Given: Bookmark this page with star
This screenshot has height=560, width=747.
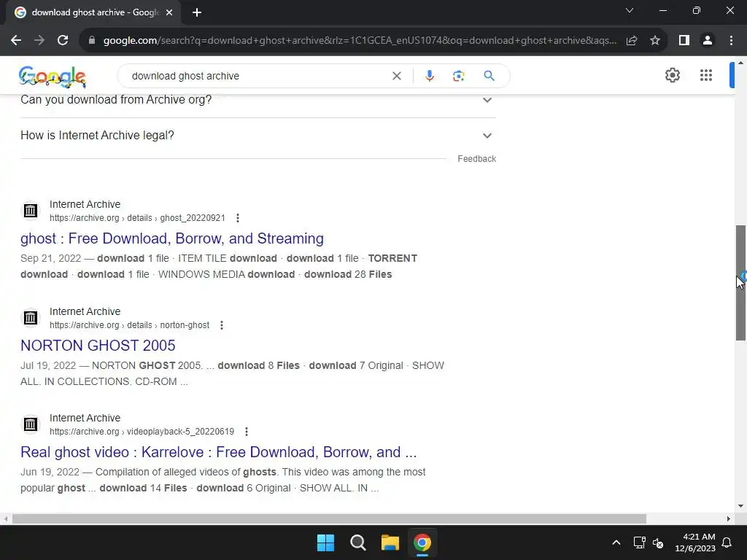Looking at the screenshot, I should tap(655, 41).
